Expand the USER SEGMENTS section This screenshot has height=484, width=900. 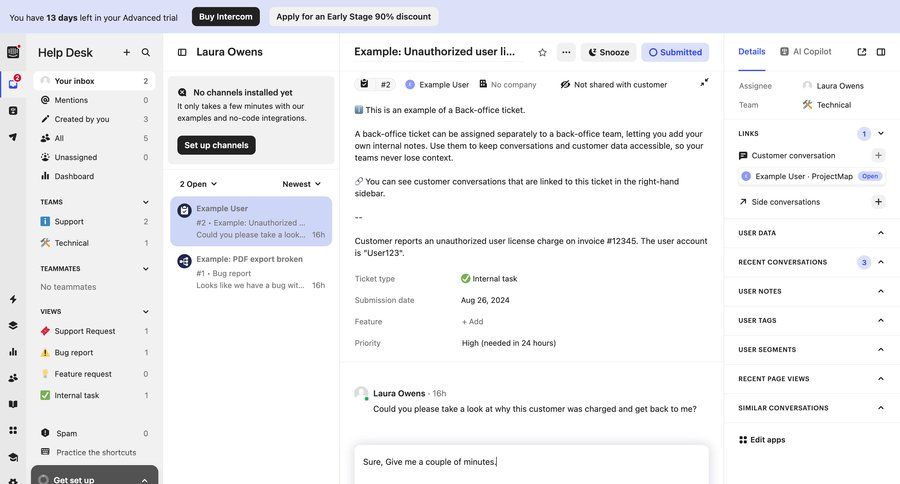coord(881,349)
